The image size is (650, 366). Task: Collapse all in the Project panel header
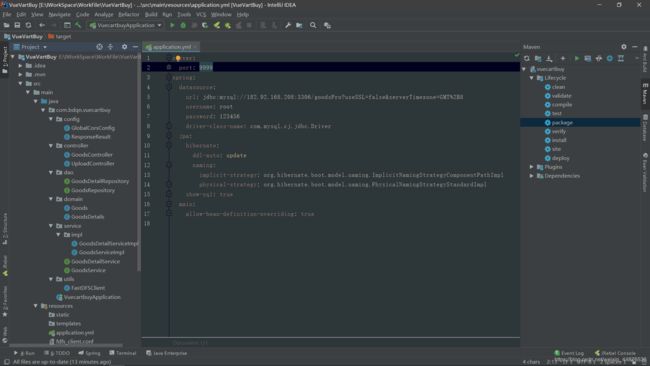point(111,47)
